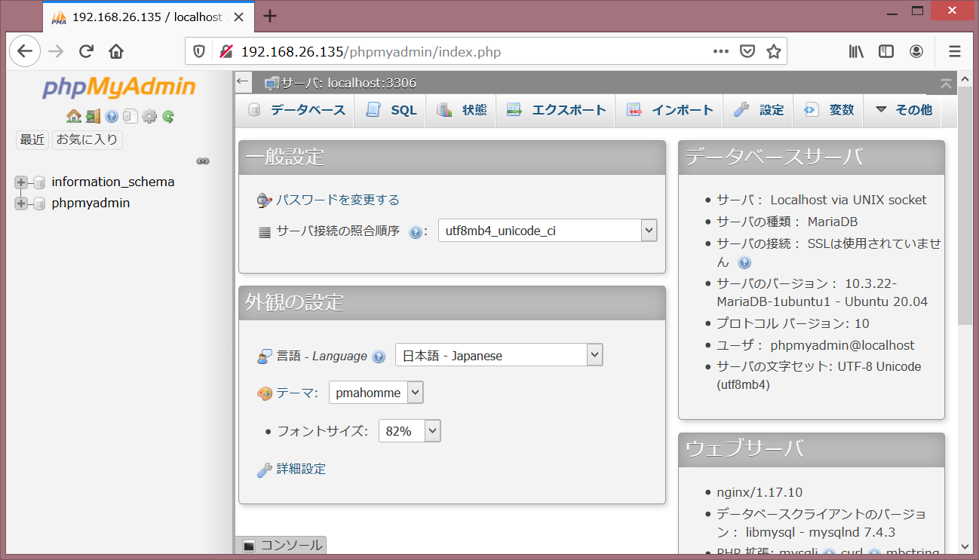Screen dimensions: 979x560
Task: Click the phpMyAdmin home icon
Action: [x=75, y=116]
